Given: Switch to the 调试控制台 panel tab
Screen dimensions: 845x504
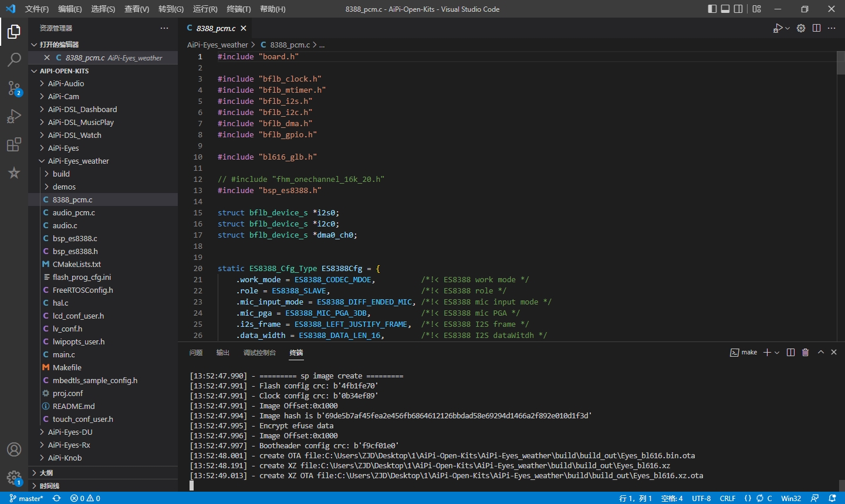Looking at the screenshot, I should (259, 353).
